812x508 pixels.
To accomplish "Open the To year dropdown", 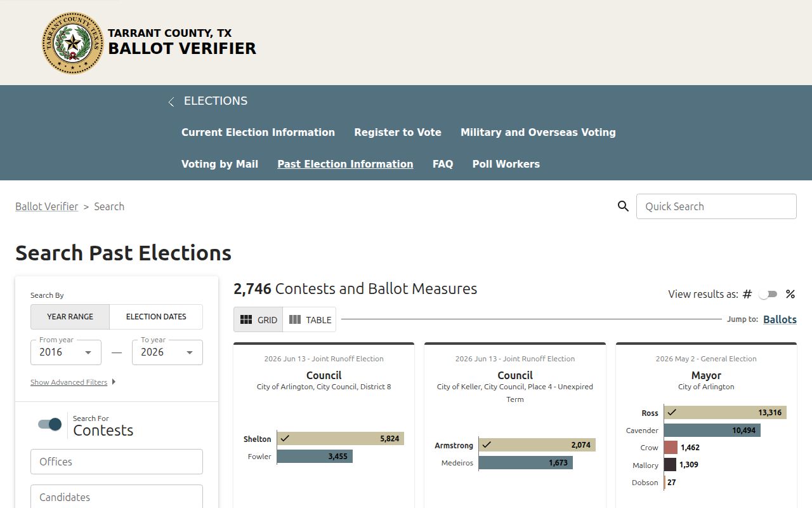I will (x=167, y=352).
